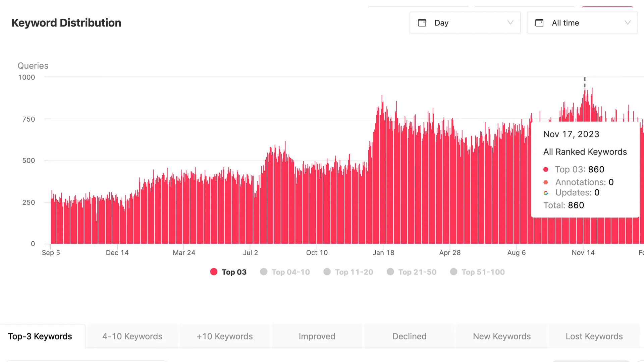Click the gray dot beside Top 21-50
Screen dimensions: 644x362
tap(390, 272)
